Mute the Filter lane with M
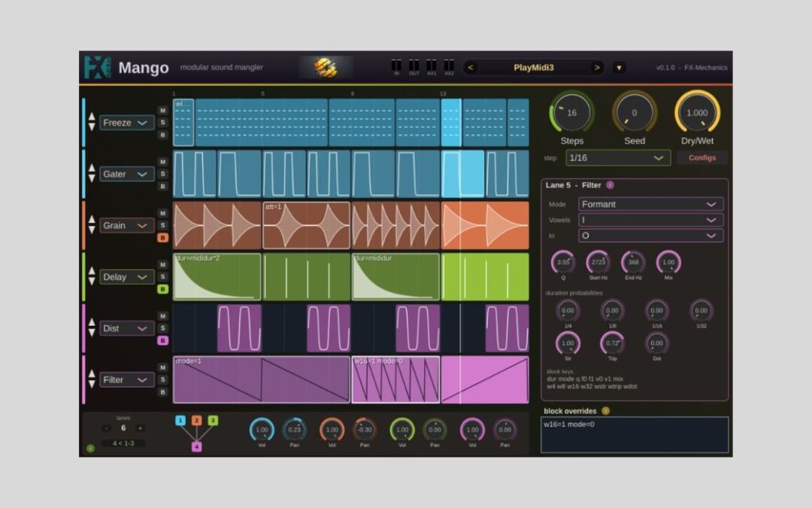Image resolution: width=812 pixels, height=508 pixels. (162, 367)
